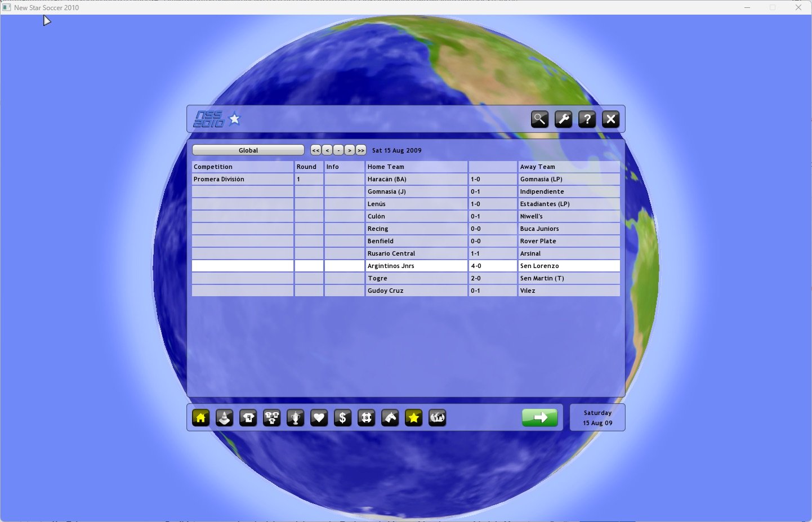Click the yellow star icon
Viewport: 812px width, 522px height.
click(x=414, y=418)
